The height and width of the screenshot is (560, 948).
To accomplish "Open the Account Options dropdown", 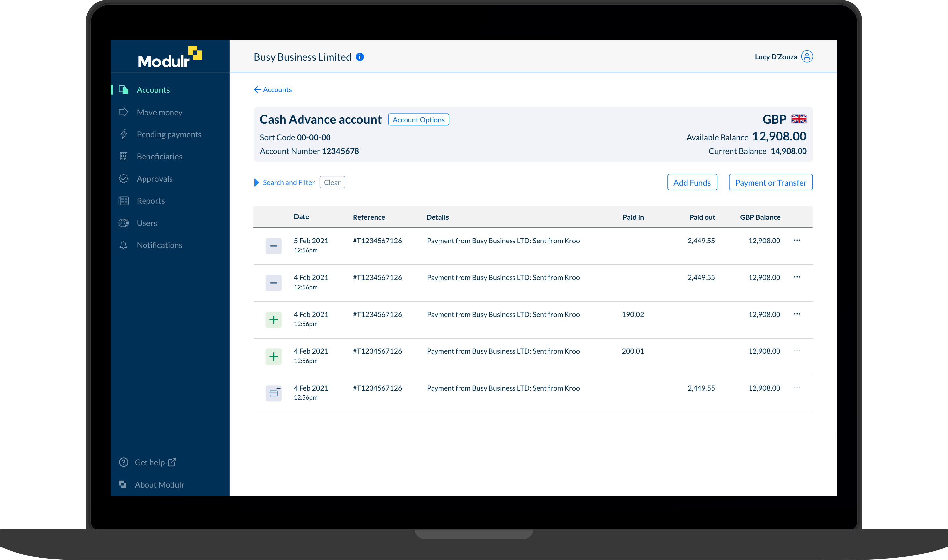I will point(418,119).
